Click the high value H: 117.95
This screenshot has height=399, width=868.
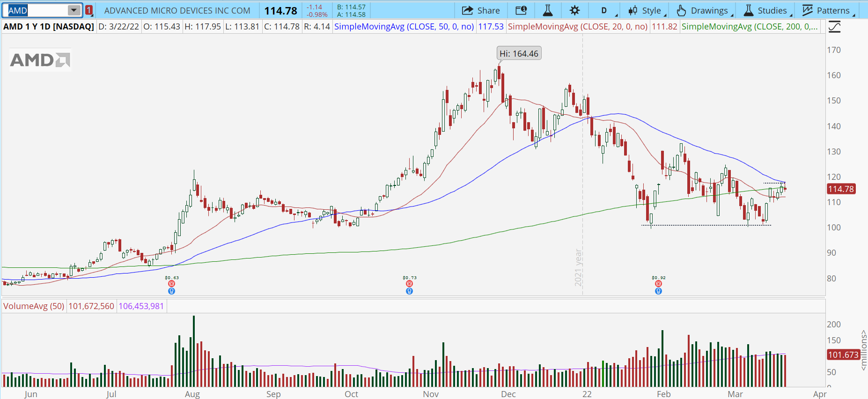click(203, 27)
